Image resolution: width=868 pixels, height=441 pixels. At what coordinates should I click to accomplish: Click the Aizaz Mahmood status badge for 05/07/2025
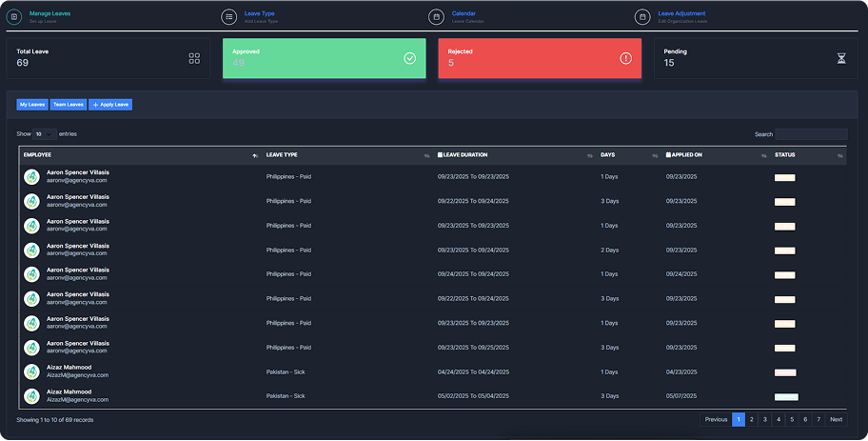pos(786,396)
